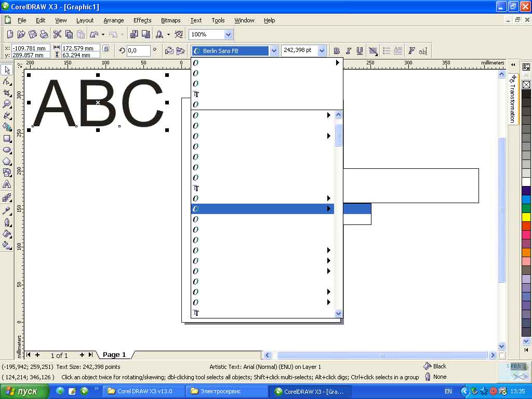Toggle the lock ratio padlock
This screenshot has height=399, width=532.
coord(106,49)
